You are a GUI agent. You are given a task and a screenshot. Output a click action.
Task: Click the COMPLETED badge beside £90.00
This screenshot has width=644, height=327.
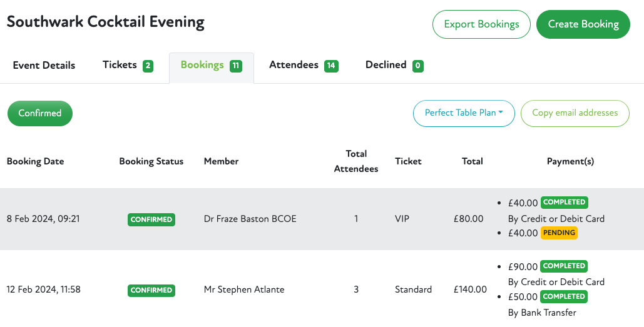[564, 266]
